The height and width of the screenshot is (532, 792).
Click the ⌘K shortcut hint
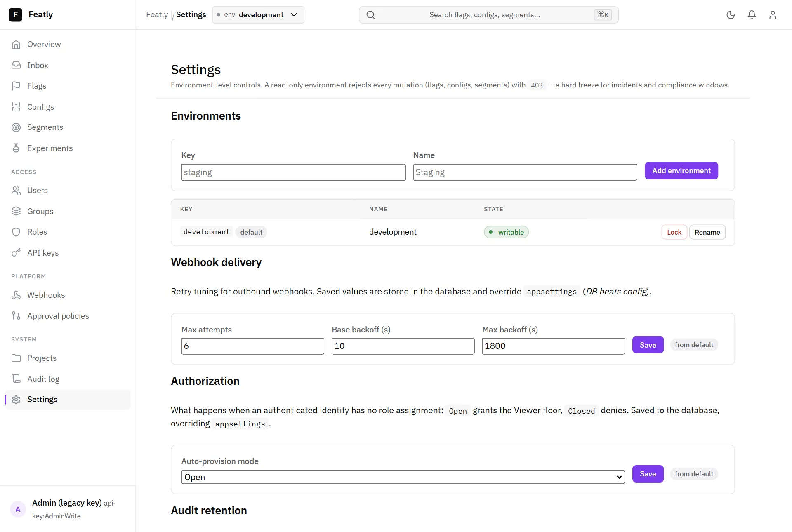tap(603, 15)
